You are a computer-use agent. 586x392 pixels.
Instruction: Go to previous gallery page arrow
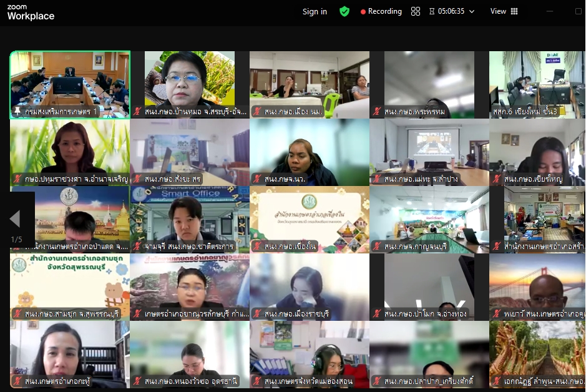(15, 219)
